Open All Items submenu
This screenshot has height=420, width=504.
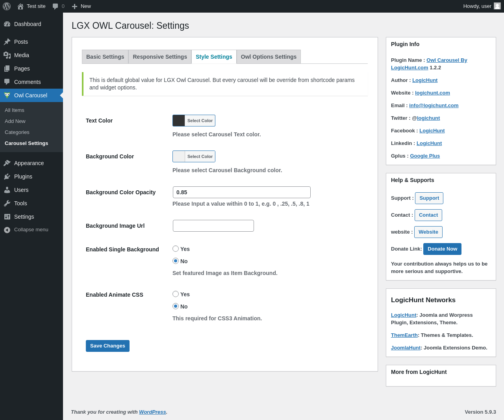[x=15, y=110]
